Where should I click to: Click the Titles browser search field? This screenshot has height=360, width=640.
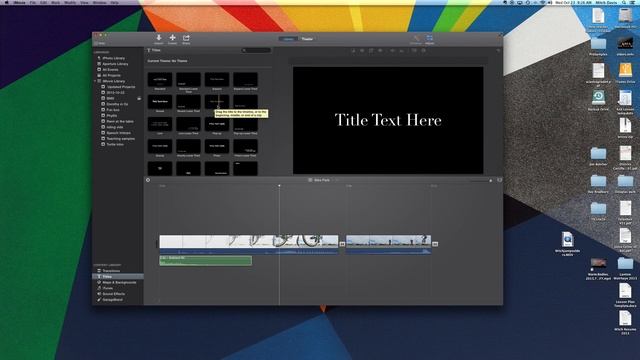coord(256,50)
